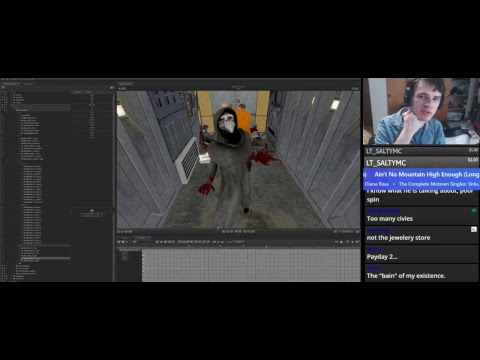Click the larger LT_SALTYMC donation bar
480x360 pixels.
coord(421,163)
